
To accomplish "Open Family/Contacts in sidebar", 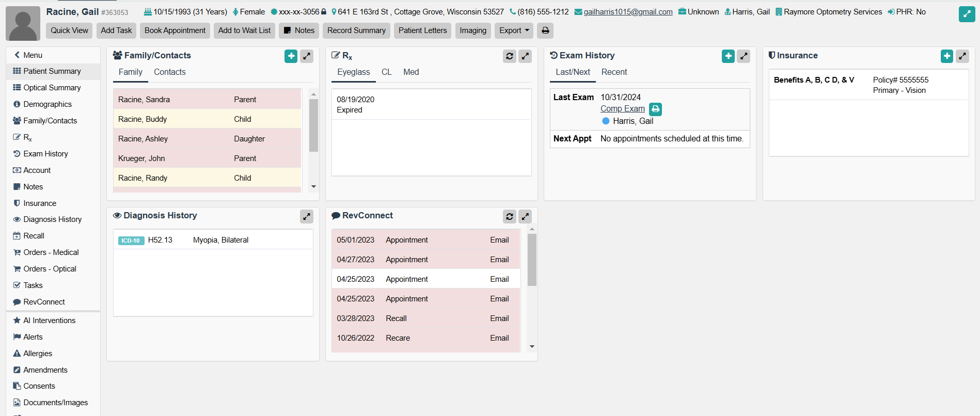I will click(x=53, y=121).
